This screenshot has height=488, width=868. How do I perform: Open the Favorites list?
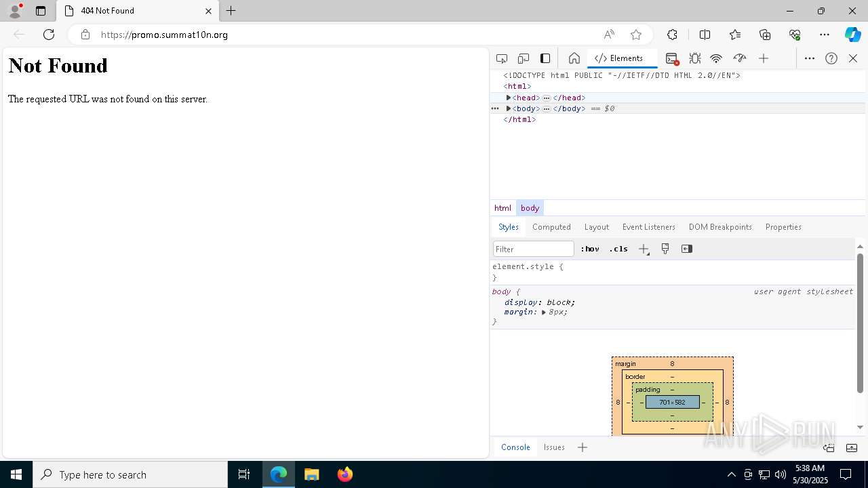tap(735, 35)
